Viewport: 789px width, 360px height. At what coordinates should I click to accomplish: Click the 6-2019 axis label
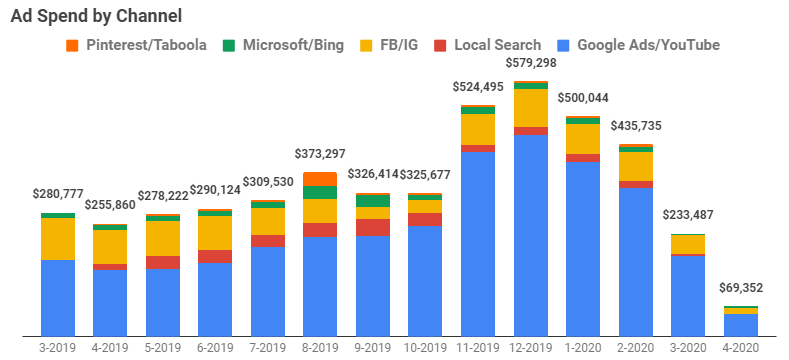(215, 348)
